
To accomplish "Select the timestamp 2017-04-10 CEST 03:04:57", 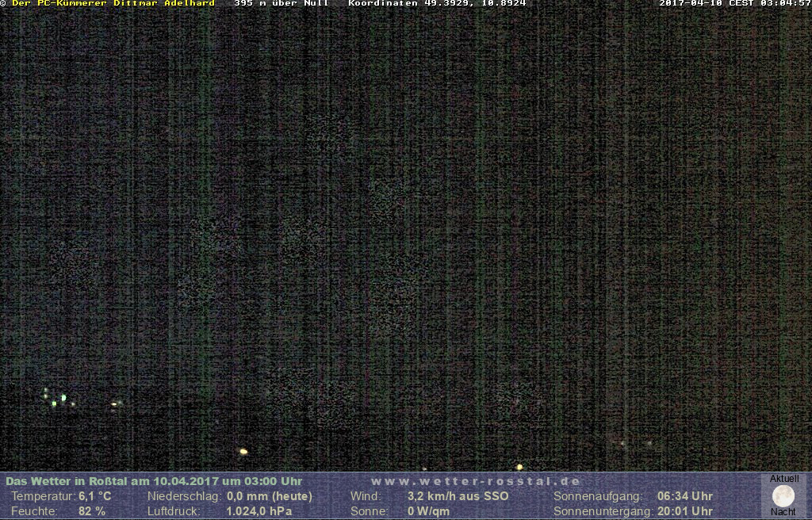I will (x=735, y=3).
